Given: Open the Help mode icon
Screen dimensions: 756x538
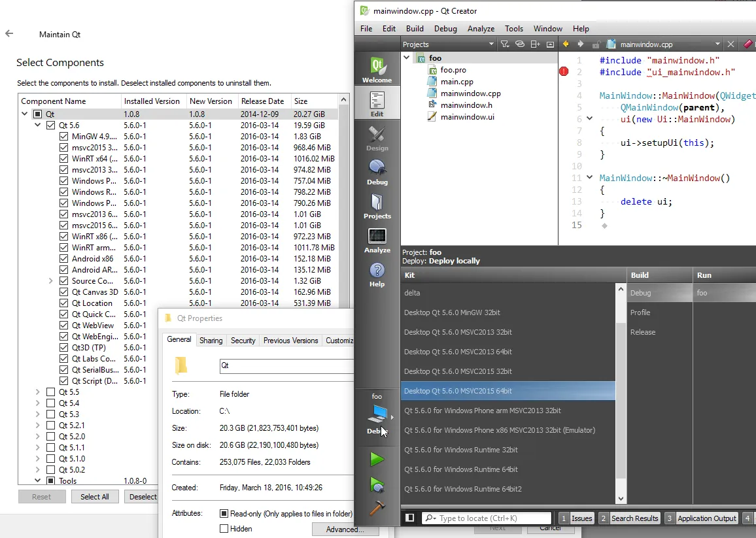Looking at the screenshot, I should click(x=377, y=275).
